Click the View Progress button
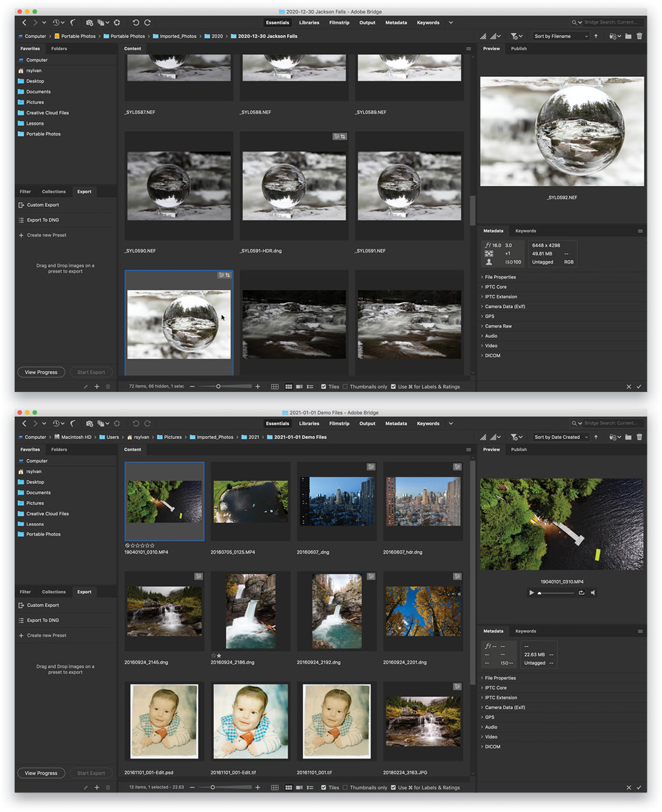 [41, 372]
